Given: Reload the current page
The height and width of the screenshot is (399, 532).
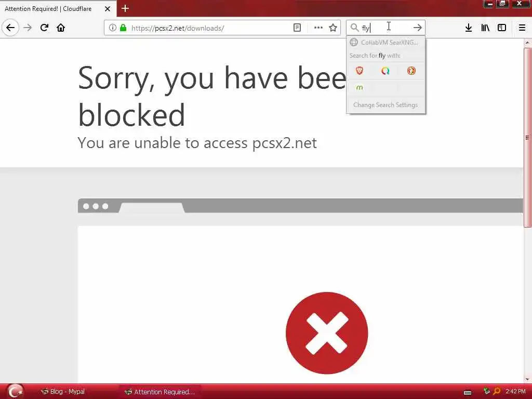Looking at the screenshot, I should tap(44, 28).
